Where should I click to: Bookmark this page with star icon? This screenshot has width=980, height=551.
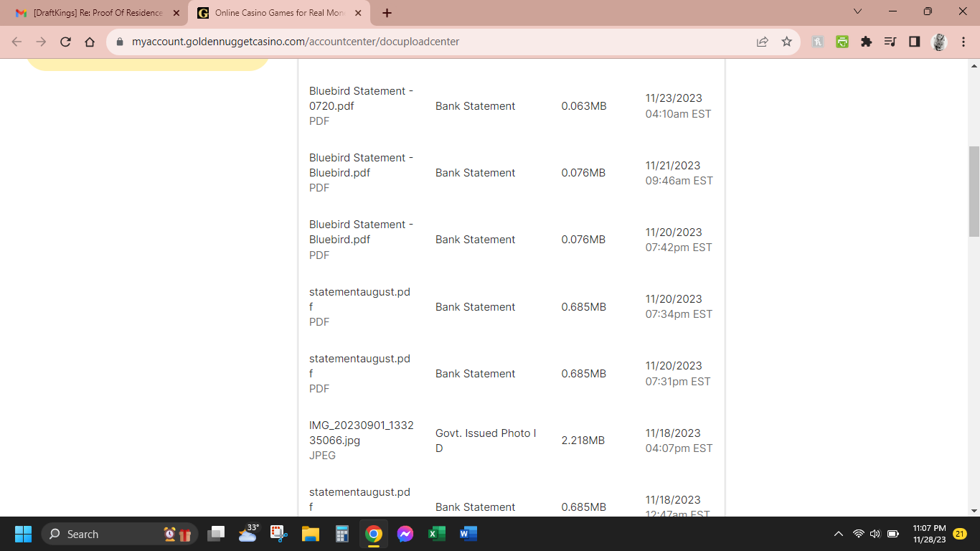click(x=786, y=42)
